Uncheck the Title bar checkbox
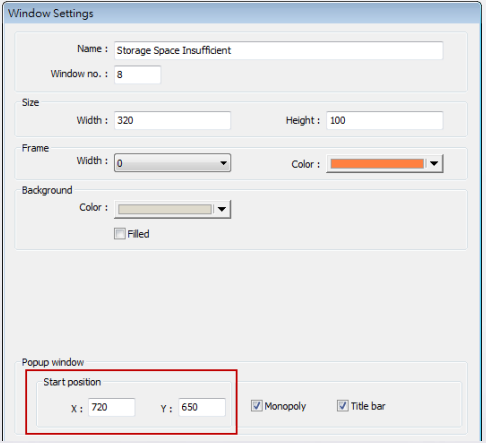This screenshot has height=443, width=486. click(x=343, y=406)
